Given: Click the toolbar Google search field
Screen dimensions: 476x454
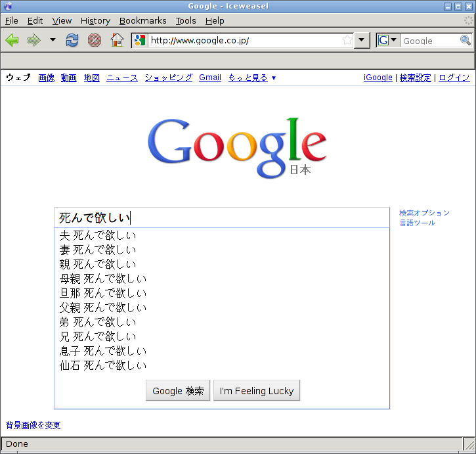Looking at the screenshot, I should 431,41.
